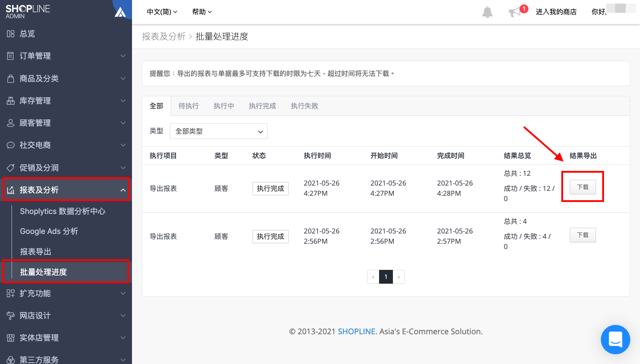Click the 实体店管理 store icon
640x364 pixels.
point(11,338)
